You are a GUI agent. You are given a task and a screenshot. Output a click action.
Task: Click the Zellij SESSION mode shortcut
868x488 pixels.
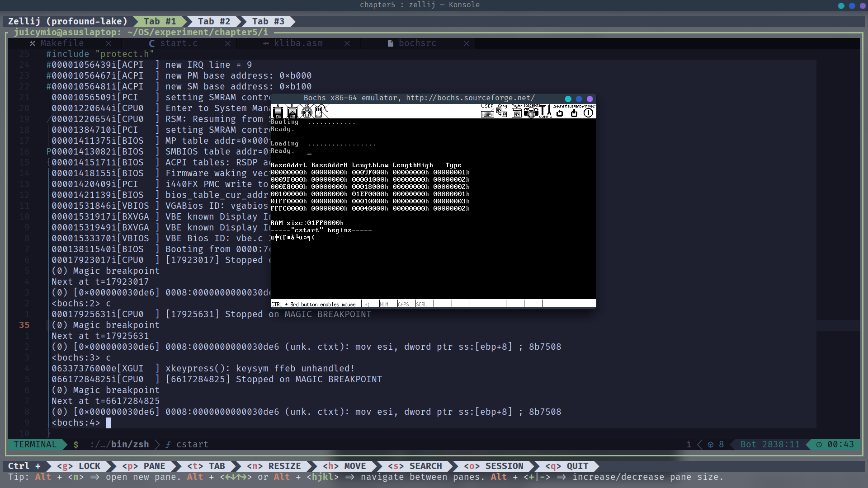[x=493, y=466]
